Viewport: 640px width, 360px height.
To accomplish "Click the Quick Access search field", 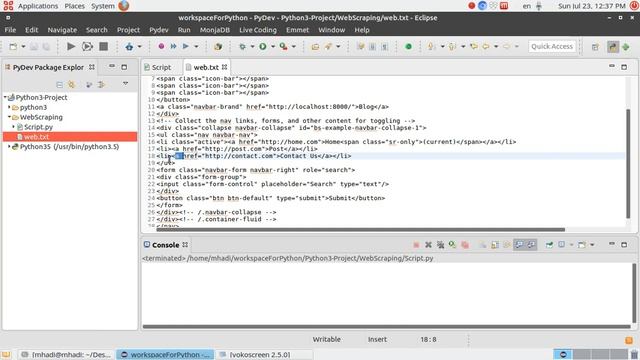I will point(552,47).
